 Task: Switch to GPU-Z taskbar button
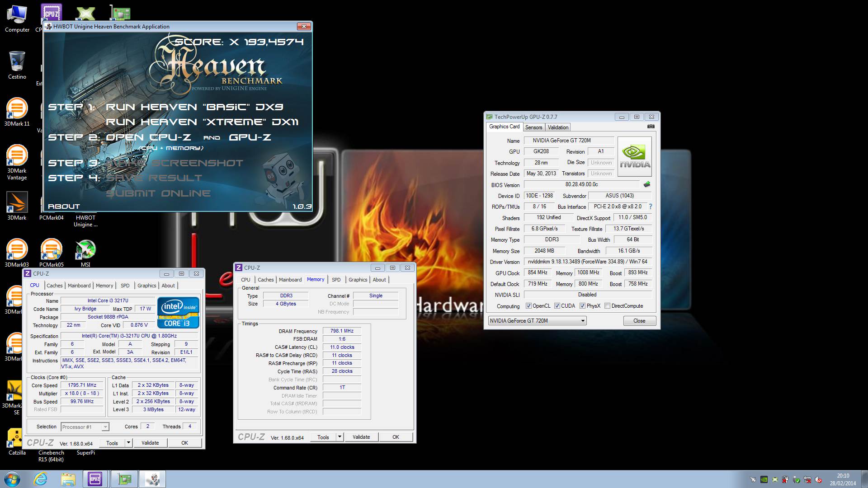124,479
